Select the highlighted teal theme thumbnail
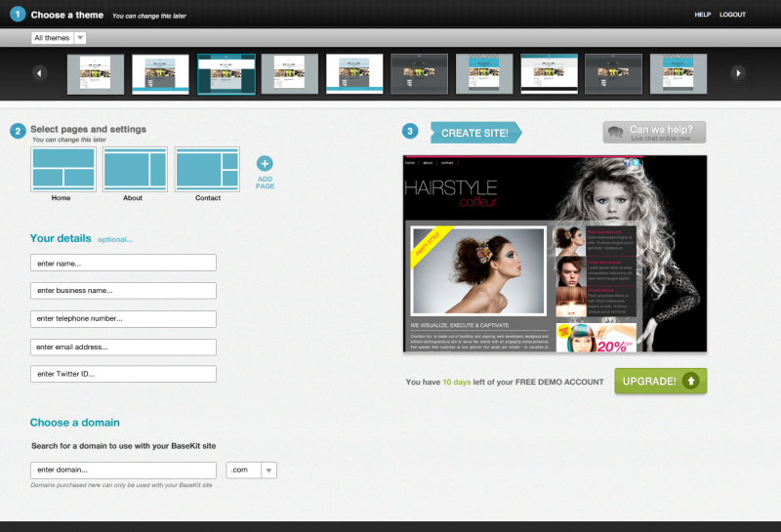Image resolution: width=781 pixels, height=532 pixels. pos(226,74)
